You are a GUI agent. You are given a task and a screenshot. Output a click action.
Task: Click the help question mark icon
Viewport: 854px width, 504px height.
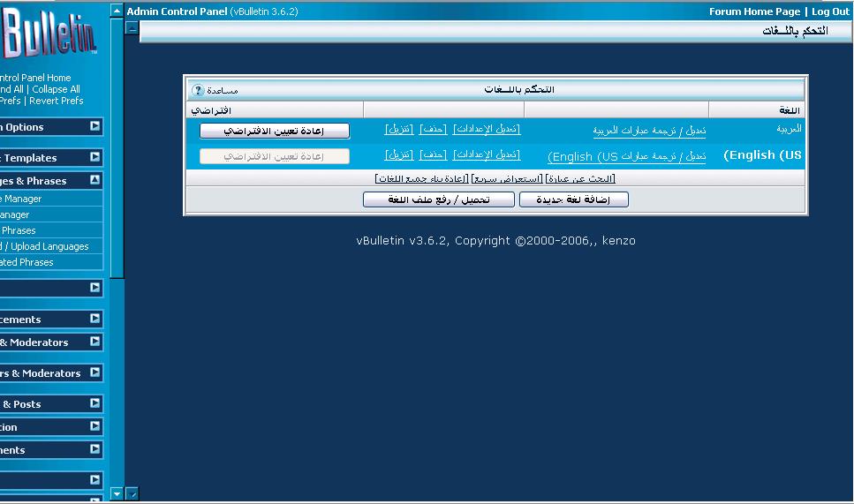[198, 90]
